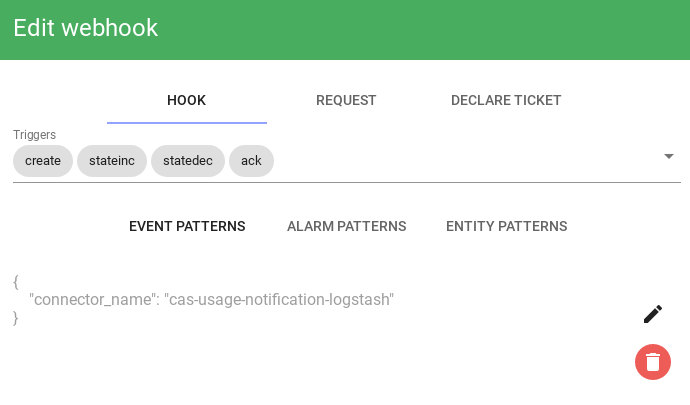
Task: Click the statedec trigger chip
Action: click(188, 161)
